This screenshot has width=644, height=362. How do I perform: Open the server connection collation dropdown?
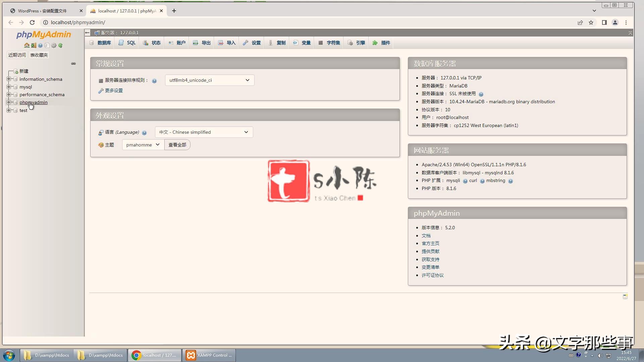click(x=209, y=80)
